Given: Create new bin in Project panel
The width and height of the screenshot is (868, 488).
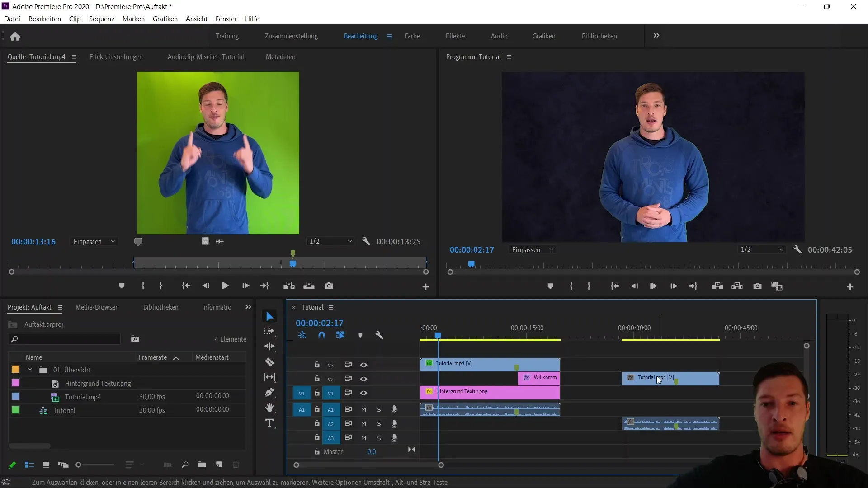Looking at the screenshot, I should pyautogui.click(x=202, y=465).
